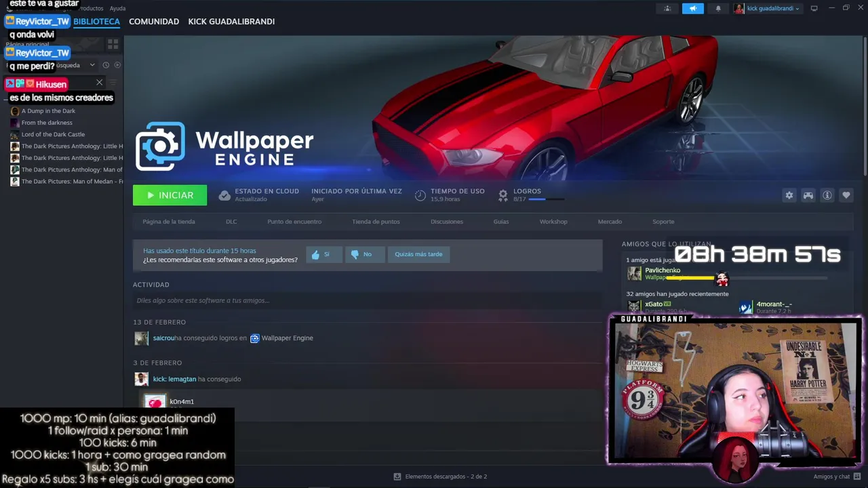Click TIEMPO DE USO 15,9 horas
This screenshot has width=868, height=488.
(458, 195)
